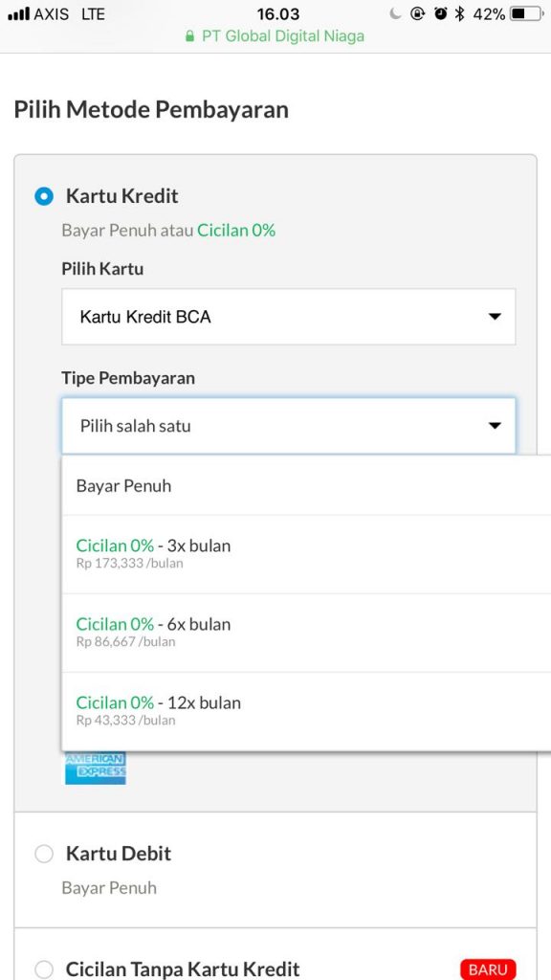Open the Kartu Kredit BCA dropdown
Viewport: 551px width, 980px height.
[x=289, y=316]
